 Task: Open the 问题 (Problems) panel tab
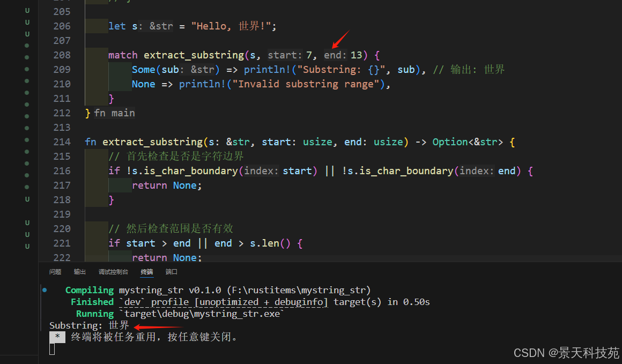pyautogui.click(x=55, y=272)
